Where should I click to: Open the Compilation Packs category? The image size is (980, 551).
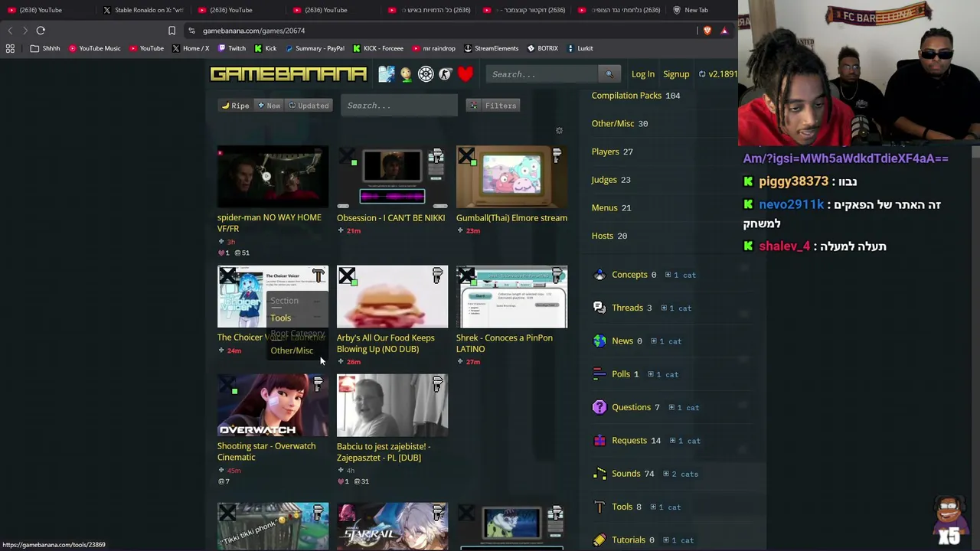coord(626,96)
